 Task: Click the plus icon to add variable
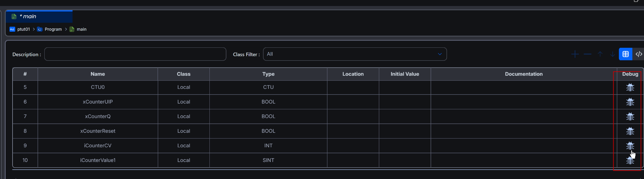(x=575, y=54)
